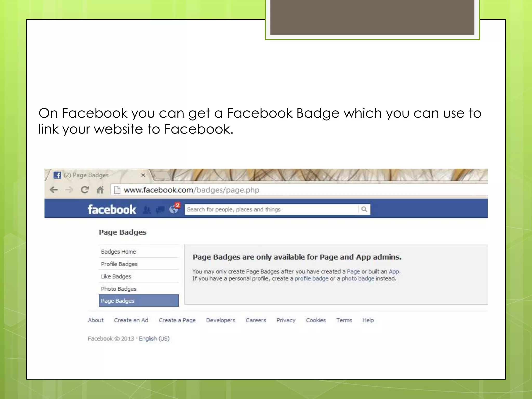Open the Notifications globe icon

tap(174, 209)
